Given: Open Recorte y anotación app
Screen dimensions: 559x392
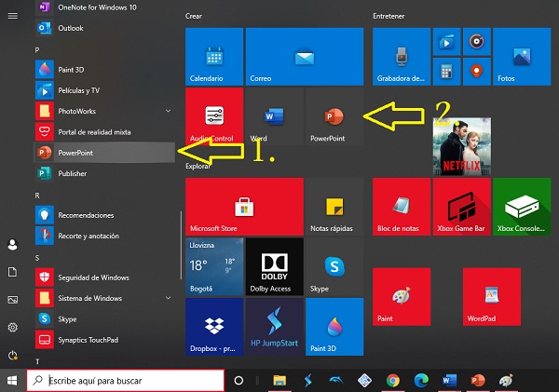Looking at the screenshot, I should 104,236.
